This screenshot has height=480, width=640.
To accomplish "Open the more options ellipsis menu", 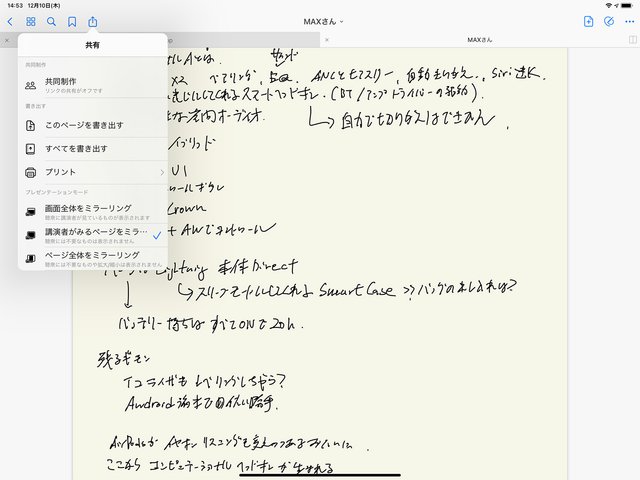I will [x=629, y=21].
